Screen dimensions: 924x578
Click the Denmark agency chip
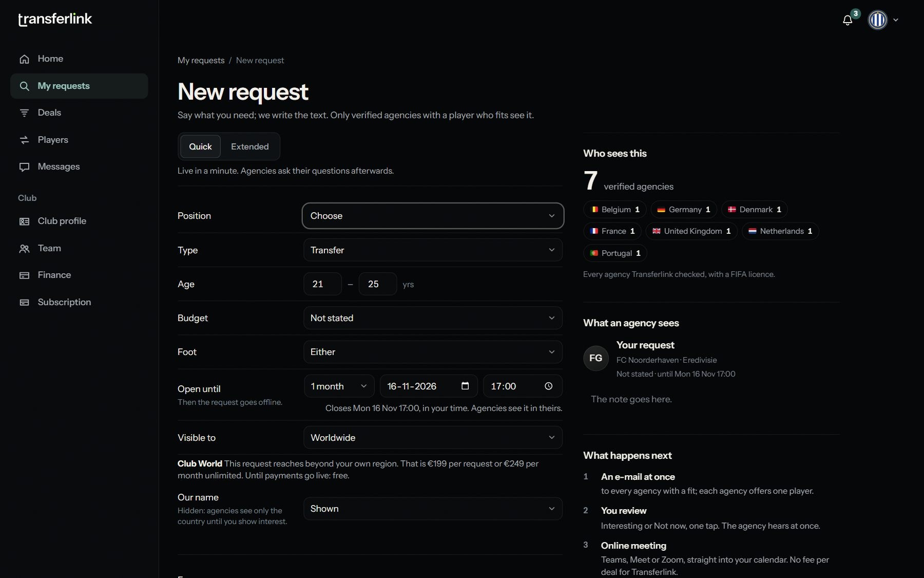coord(755,210)
